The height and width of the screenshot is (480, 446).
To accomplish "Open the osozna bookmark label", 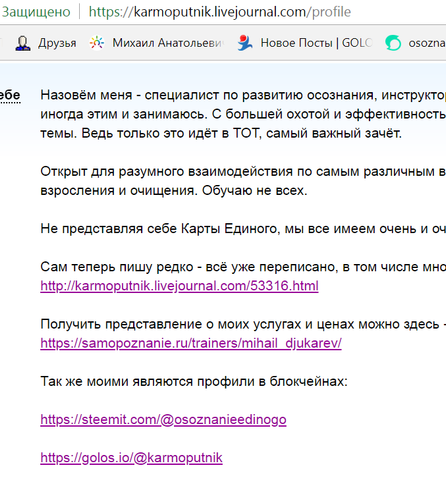I will [x=427, y=43].
